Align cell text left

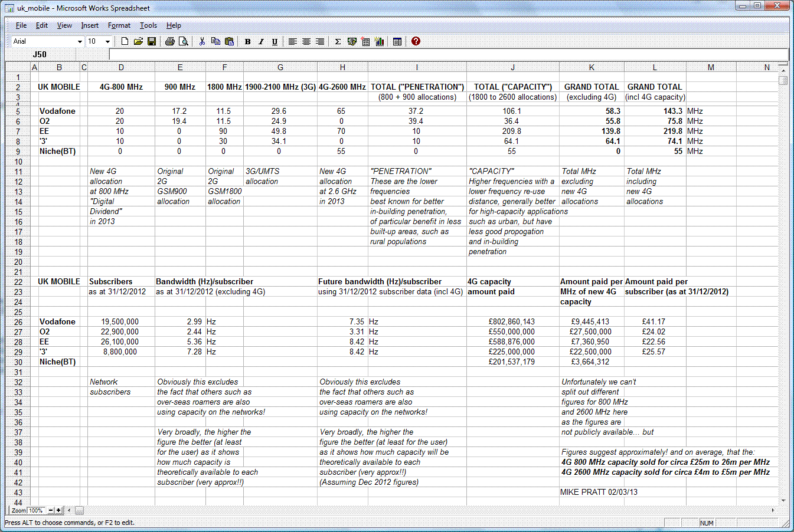(x=292, y=41)
